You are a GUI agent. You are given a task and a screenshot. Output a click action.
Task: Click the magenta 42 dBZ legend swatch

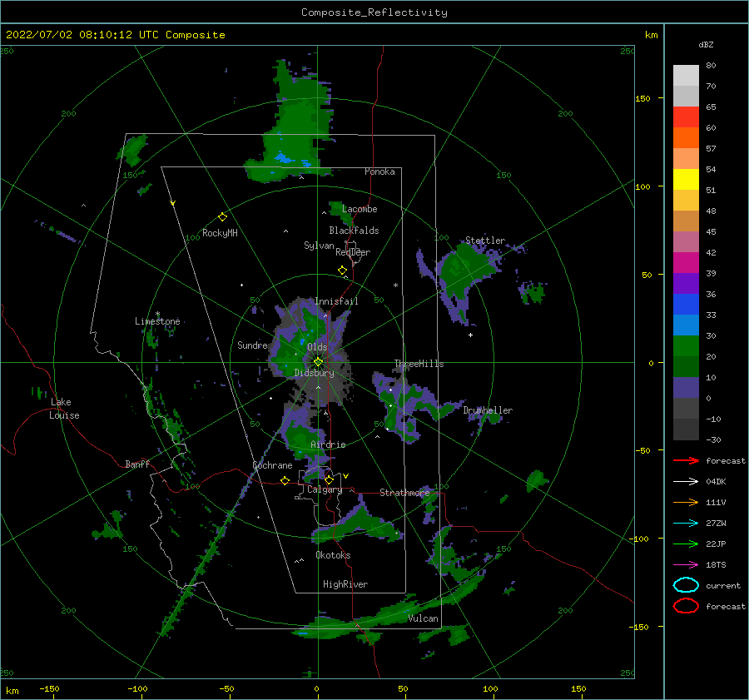686,263
